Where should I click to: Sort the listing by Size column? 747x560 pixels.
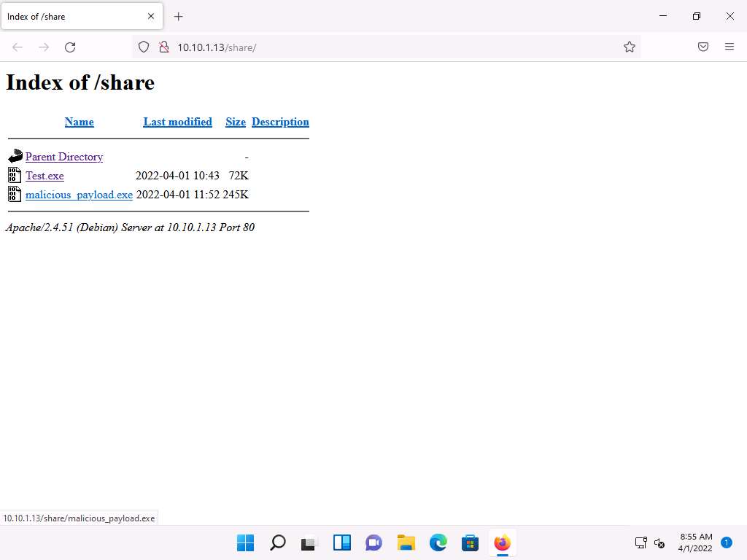coord(235,122)
